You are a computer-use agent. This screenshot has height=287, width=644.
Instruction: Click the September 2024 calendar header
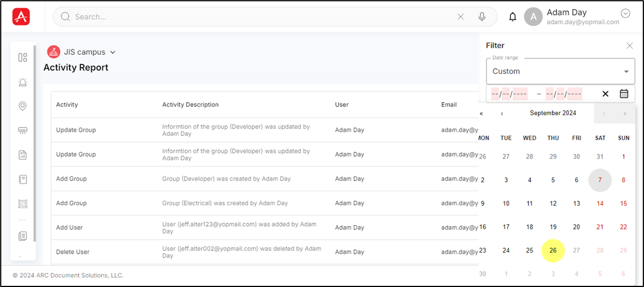(x=553, y=113)
